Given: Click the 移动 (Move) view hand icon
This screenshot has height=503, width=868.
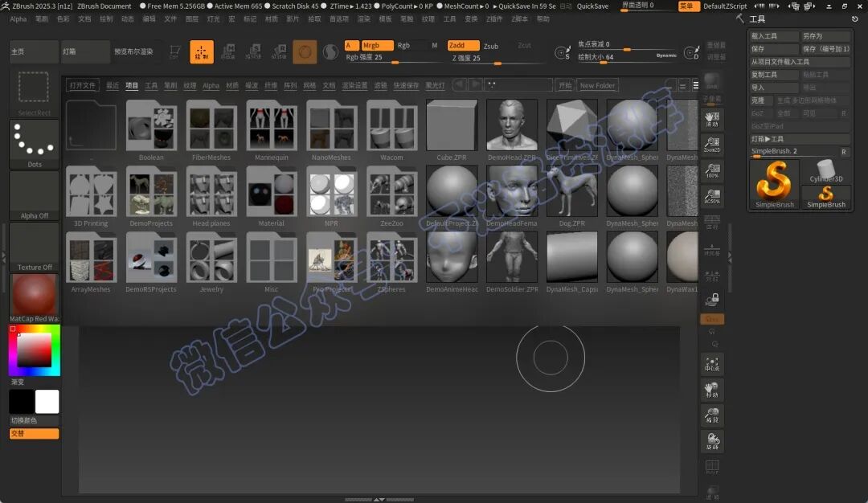Looking at the screenshot, I should coord(712,390).
